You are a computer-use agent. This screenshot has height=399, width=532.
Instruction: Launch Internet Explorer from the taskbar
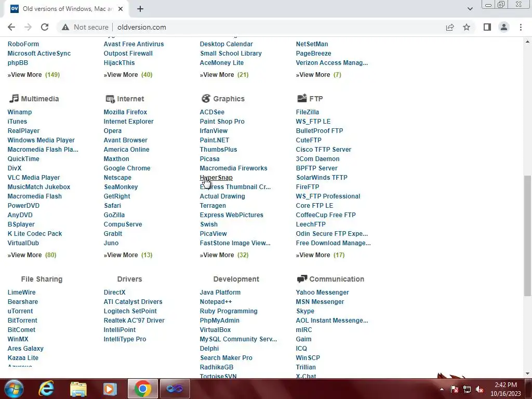click(46, 389)
